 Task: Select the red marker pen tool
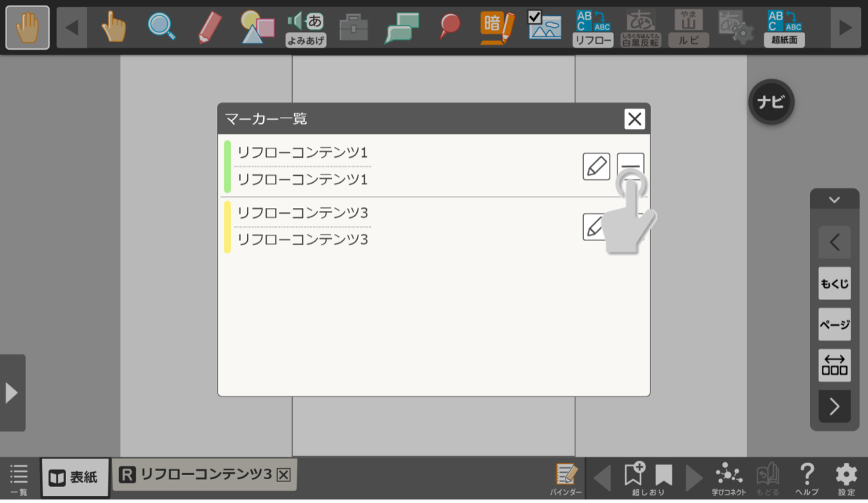coord(209,27)
